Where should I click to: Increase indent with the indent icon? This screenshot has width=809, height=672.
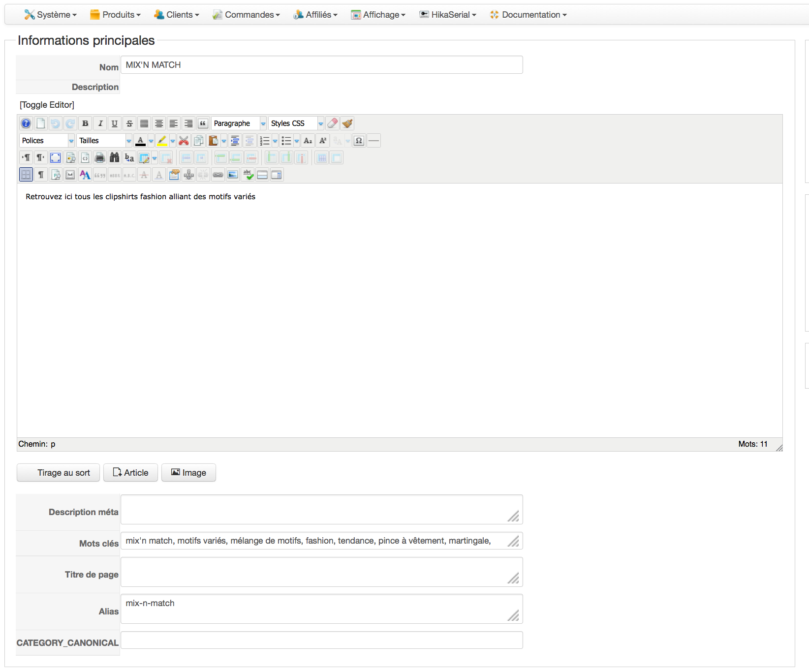pos(235,141)
